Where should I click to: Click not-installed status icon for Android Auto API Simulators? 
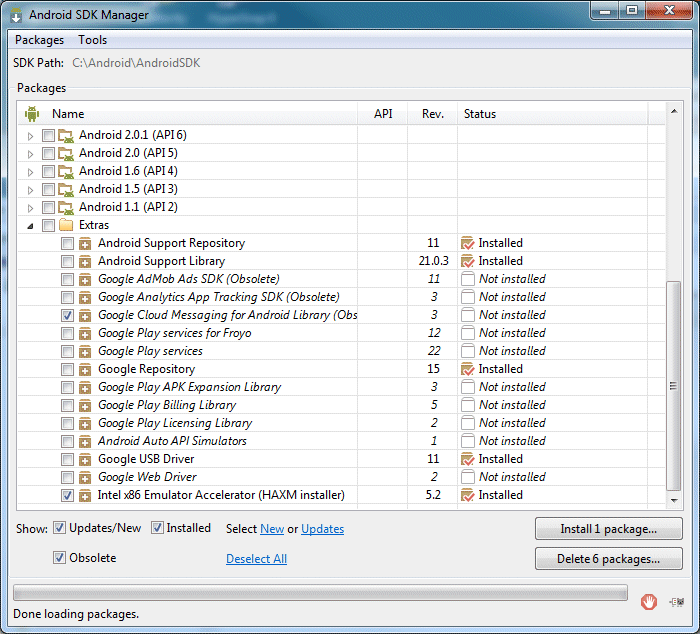tap(467, 441)
